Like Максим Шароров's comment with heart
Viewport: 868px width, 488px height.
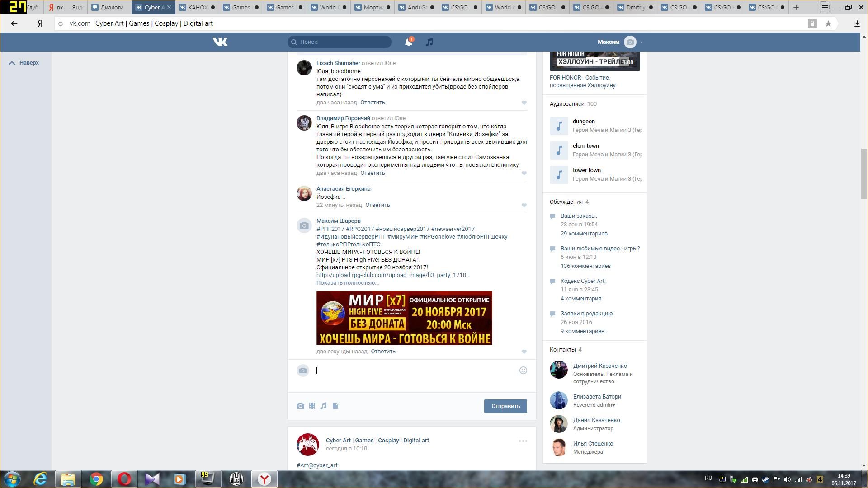pos(524,352)
